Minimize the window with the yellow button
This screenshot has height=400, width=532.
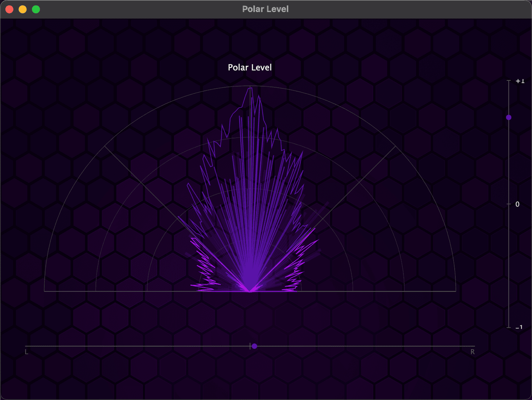(x=23, y=9)
